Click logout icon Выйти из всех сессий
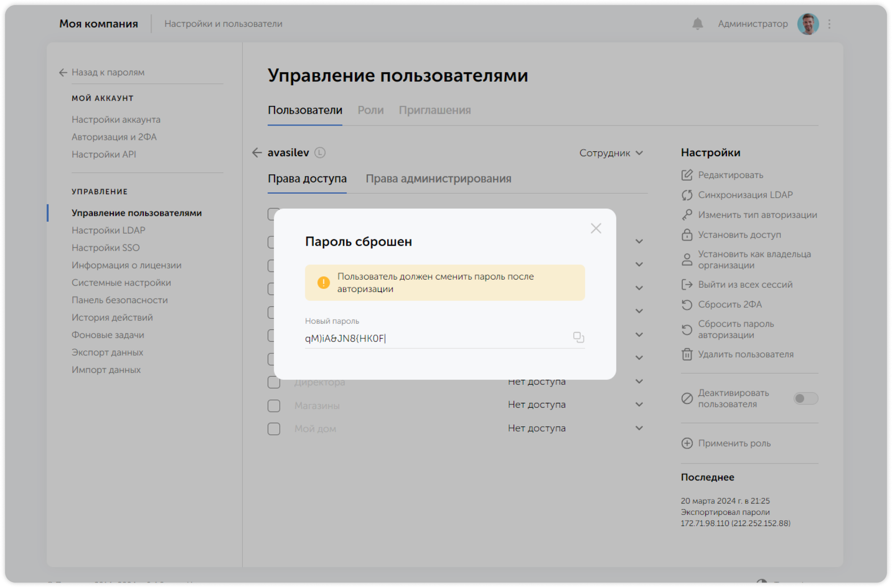This screenshot has width=892, height=588. click(x=687, y=284)
